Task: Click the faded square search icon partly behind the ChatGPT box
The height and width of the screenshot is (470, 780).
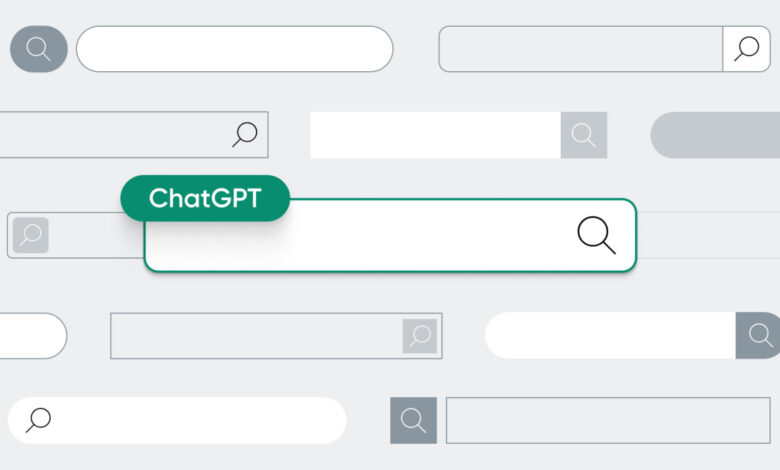Action: pos(31,235)
